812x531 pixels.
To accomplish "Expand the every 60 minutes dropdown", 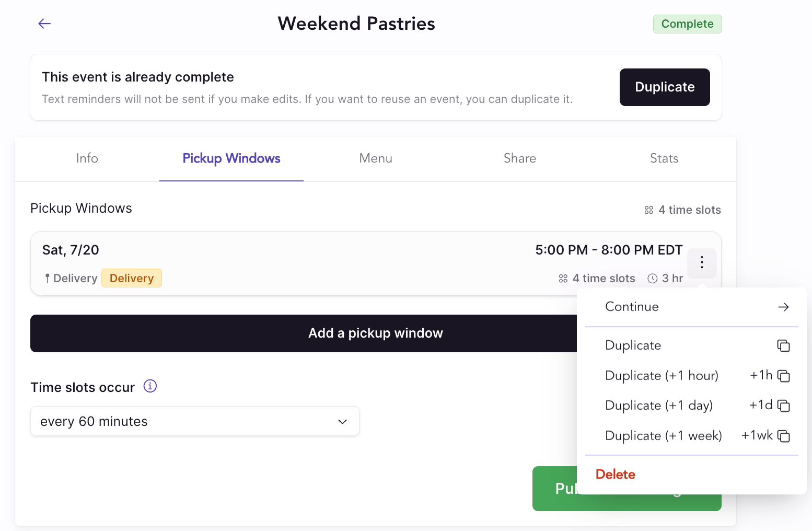I will [194, 421].
